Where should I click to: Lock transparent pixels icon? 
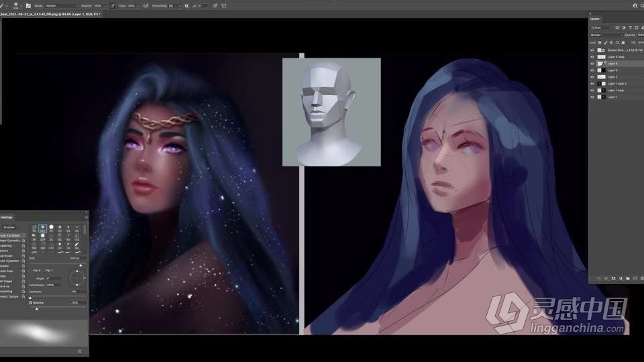pos(600,43)
